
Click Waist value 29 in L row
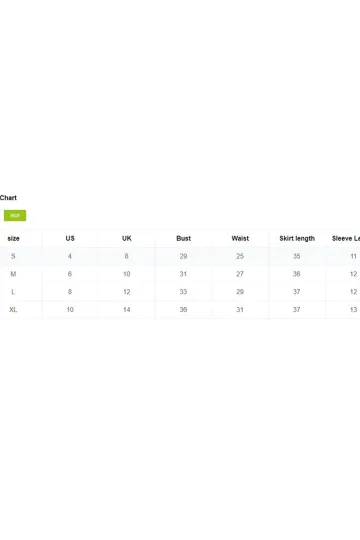point(240,292)
